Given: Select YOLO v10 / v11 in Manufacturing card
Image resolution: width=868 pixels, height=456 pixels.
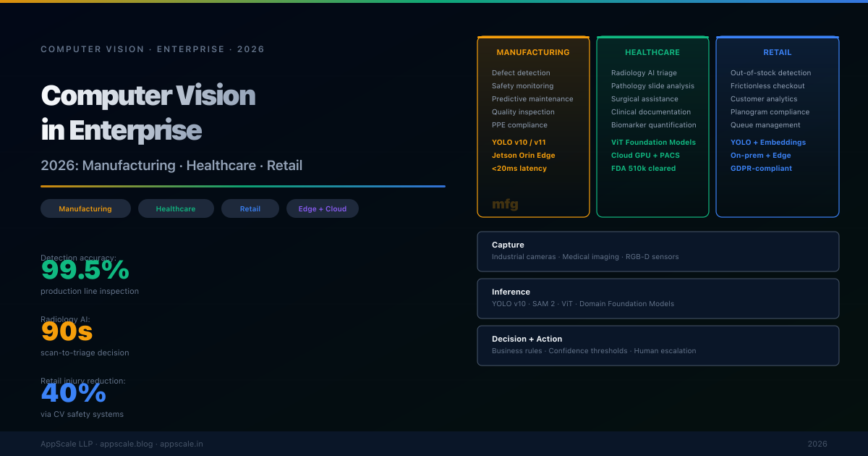Looking at the screenshot, I should tap(519, 143).
